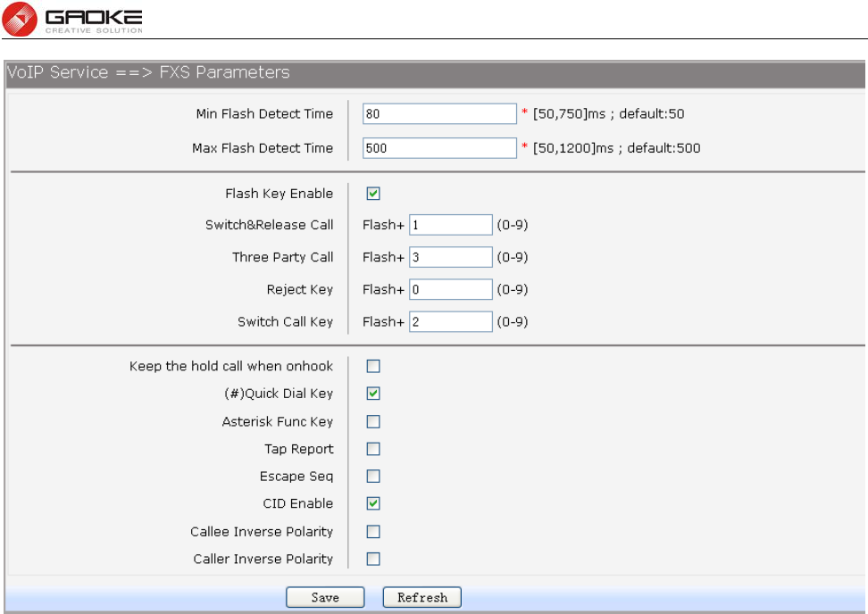Tick the Escape Seq checkbox
Viewport: 868px width, 614px height.
373,477
